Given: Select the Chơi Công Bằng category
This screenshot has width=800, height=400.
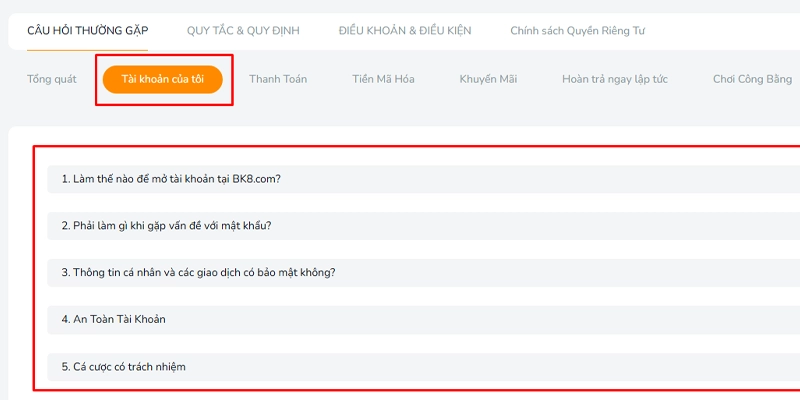Looking at the screenshot, I should point(753,79).
